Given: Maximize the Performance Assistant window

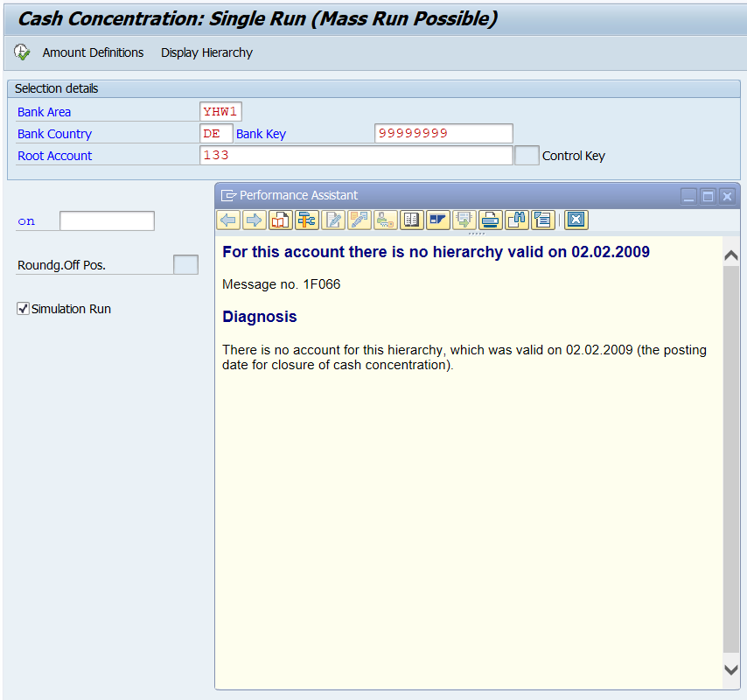Looking at the screenshot, I should pos(708,196).
